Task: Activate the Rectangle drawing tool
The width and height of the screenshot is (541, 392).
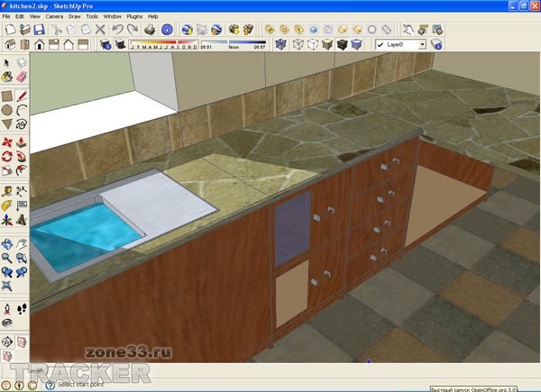Action: click(x=7, y=96)
